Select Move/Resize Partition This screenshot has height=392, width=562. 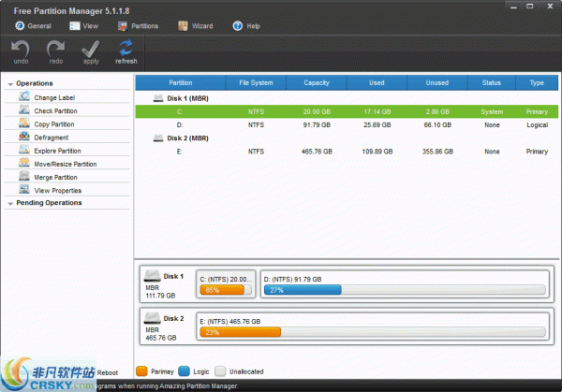65,164
